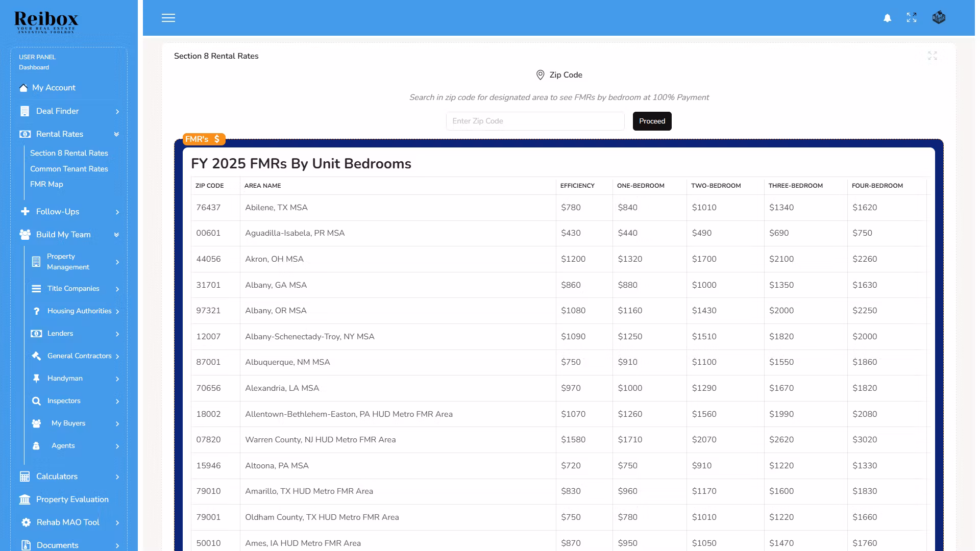Viewport: 980px width, 551px height.
Task: Open the hamburger menu icon
Action: (168, 18)
